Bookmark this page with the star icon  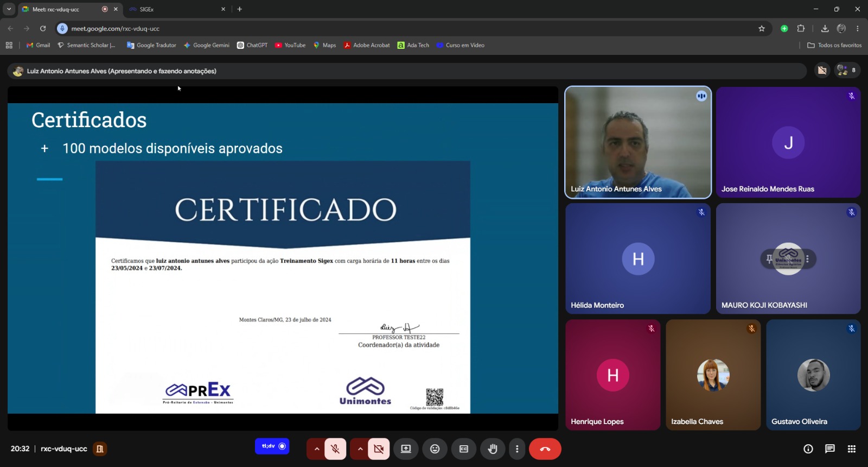point(762,29)
